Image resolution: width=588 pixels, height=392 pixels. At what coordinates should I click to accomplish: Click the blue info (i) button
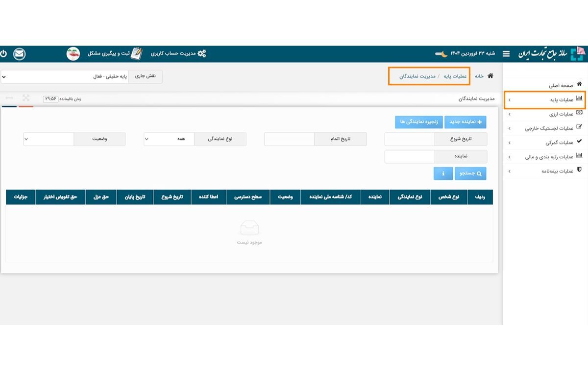443,173
